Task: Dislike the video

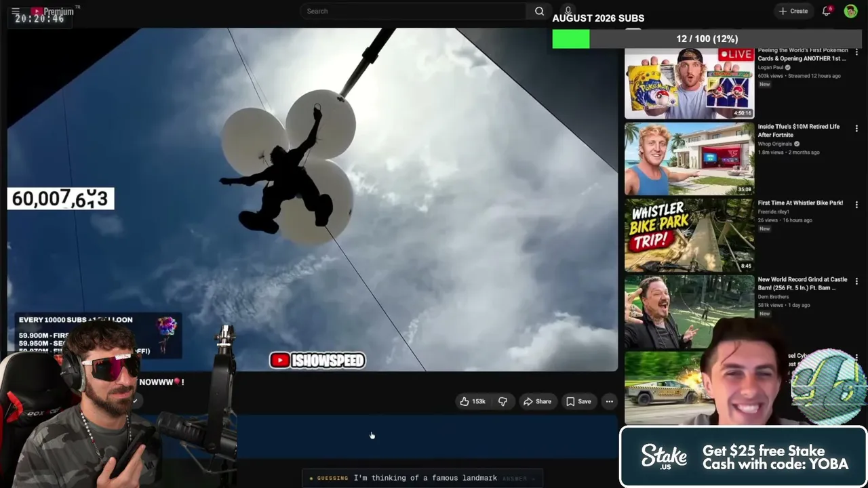Action: coord(502,401)
